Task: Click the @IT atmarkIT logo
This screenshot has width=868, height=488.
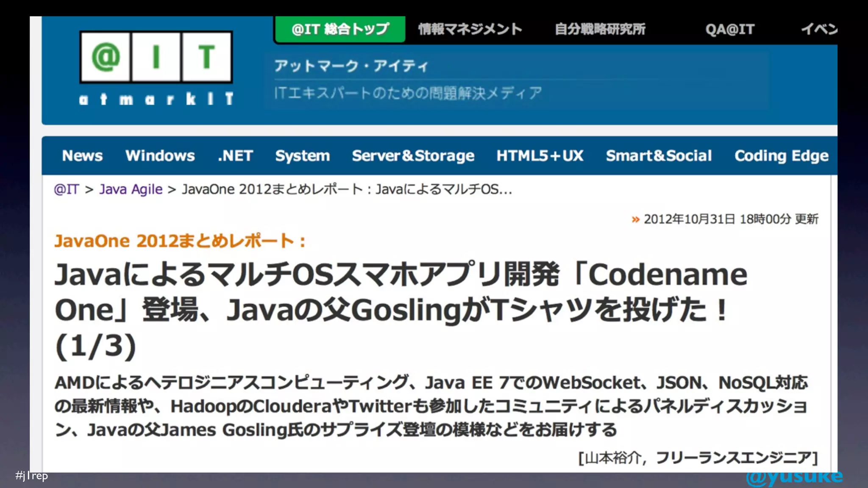Action: coord(156,68)
